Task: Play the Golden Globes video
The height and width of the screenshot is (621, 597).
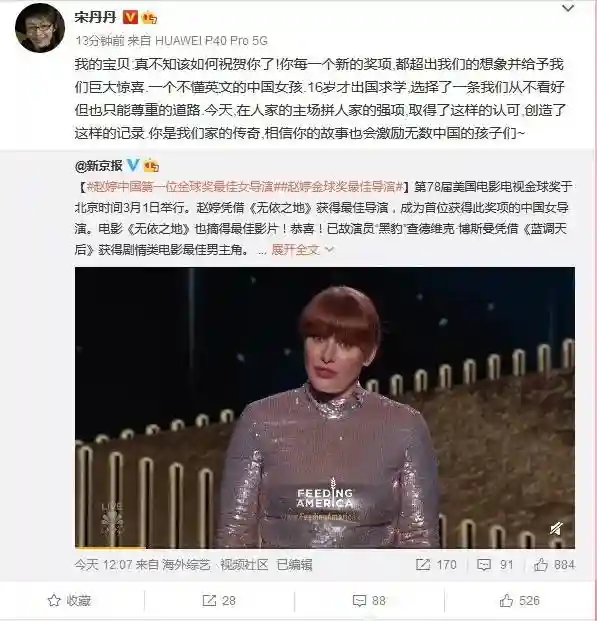Action: 325,408
